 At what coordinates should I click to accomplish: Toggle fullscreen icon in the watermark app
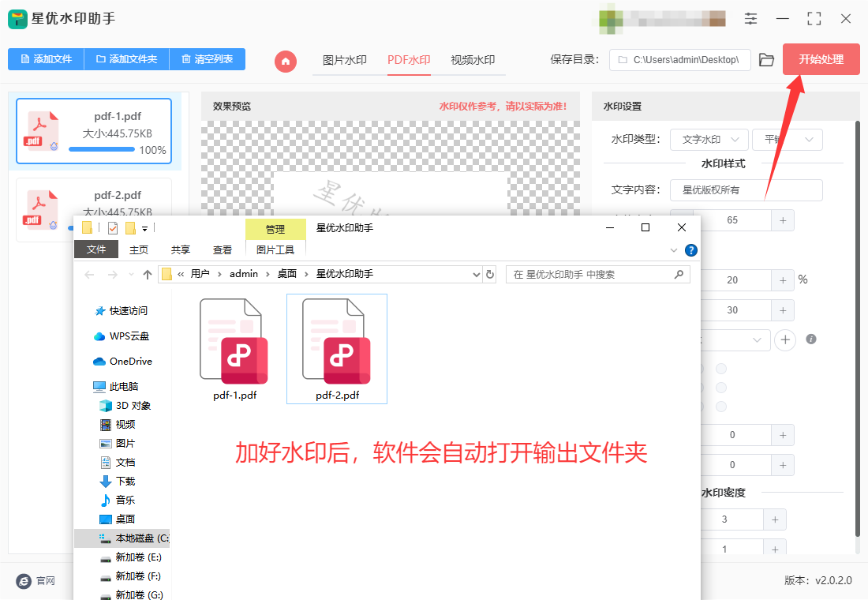(x=814, y=19)
